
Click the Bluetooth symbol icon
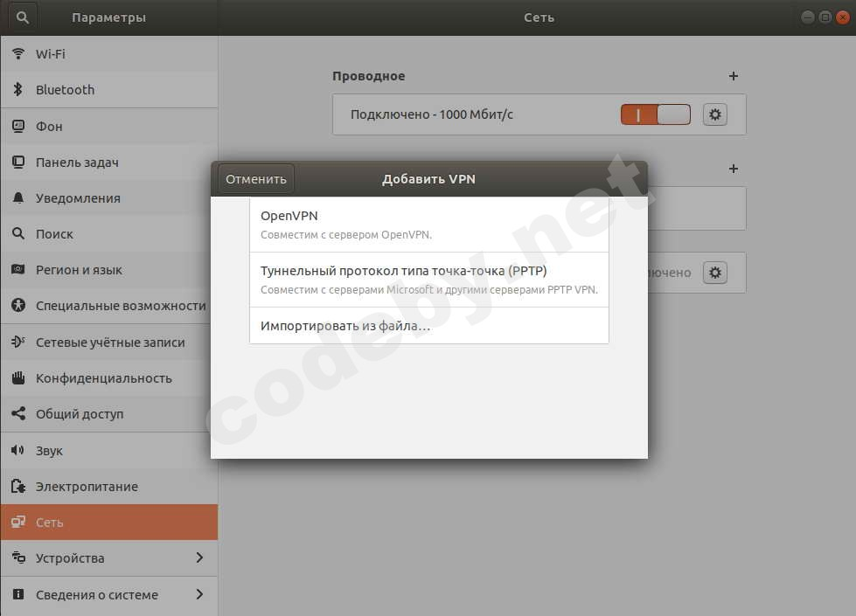point(18,89)
